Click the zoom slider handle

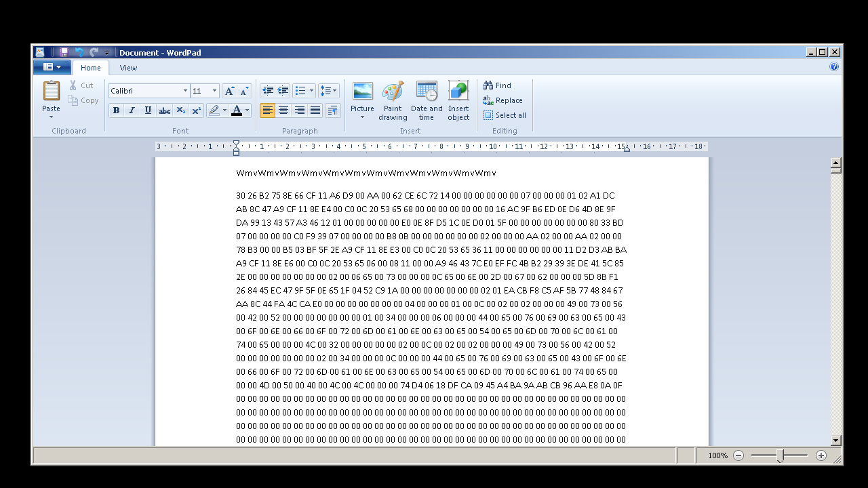tap(781, 455)
